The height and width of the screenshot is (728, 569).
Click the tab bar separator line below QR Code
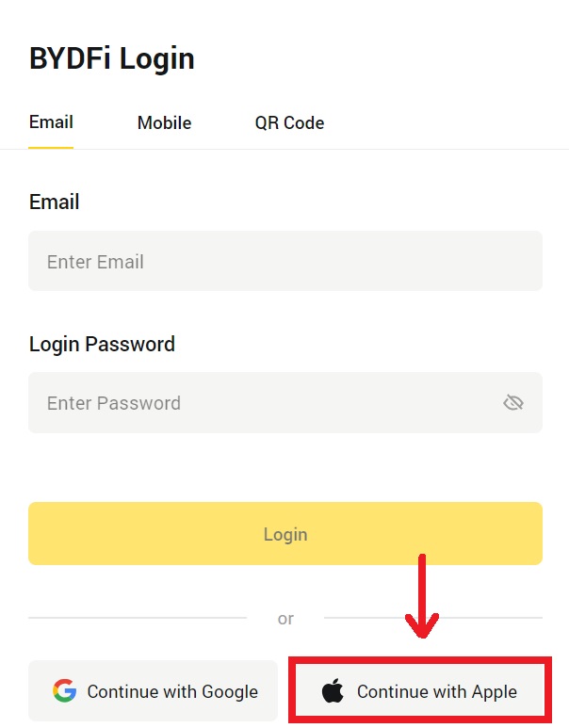[289, 149]
